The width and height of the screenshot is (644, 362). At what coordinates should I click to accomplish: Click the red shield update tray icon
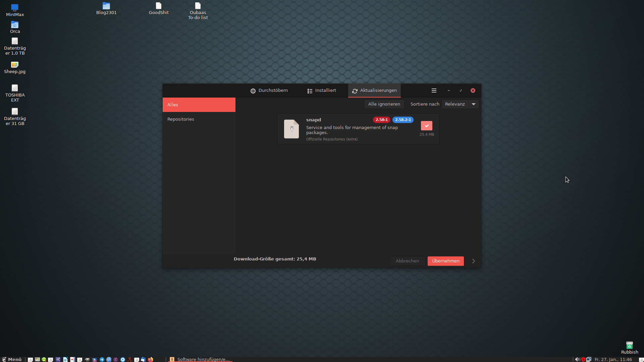tap(583, 359)
